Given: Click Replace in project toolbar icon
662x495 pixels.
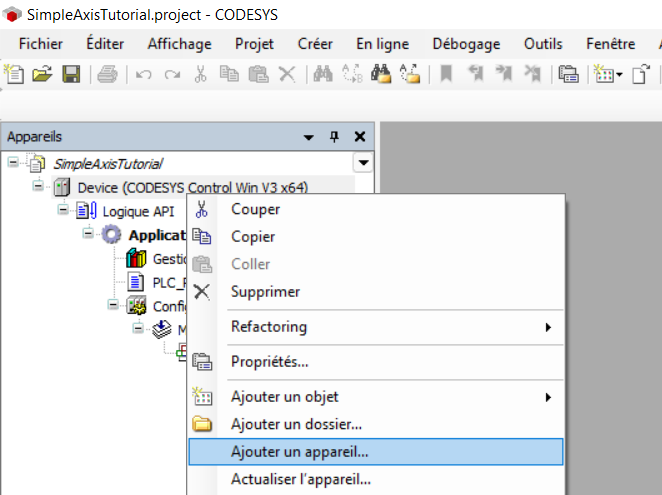Looking at the screenshot, I should click(x=410, y=74).
